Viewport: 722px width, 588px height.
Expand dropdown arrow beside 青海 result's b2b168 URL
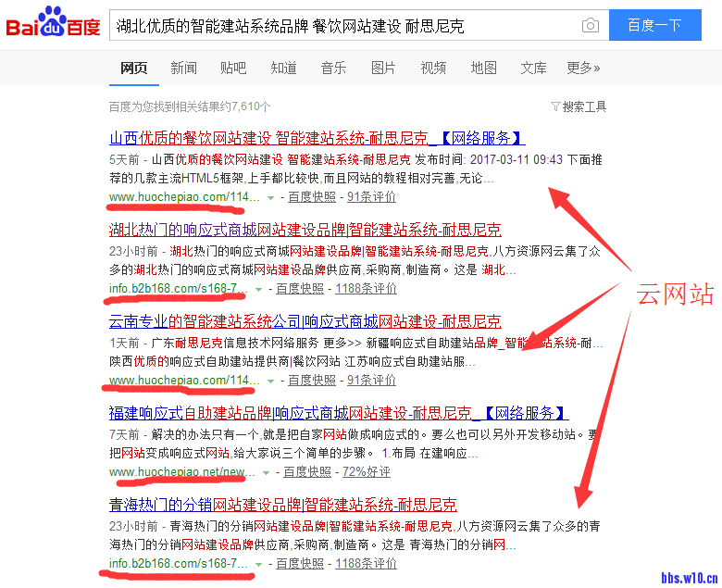(259, 565)
